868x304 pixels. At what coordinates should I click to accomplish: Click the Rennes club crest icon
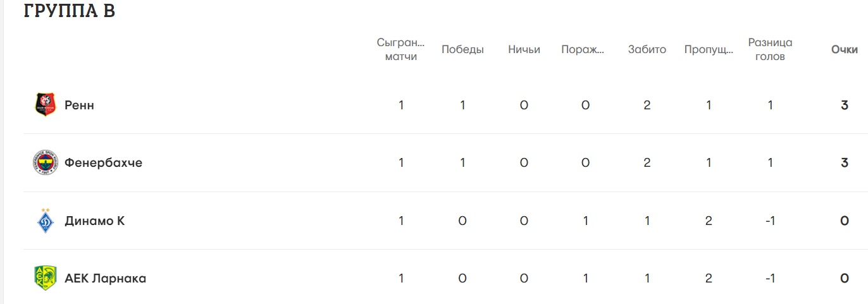(45, 105)
